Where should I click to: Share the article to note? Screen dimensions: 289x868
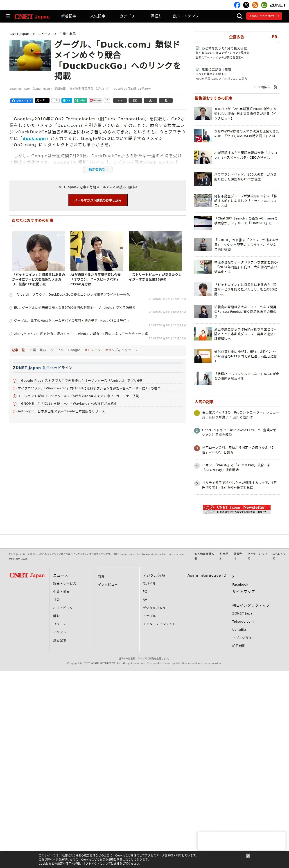(x=80, y=101)
